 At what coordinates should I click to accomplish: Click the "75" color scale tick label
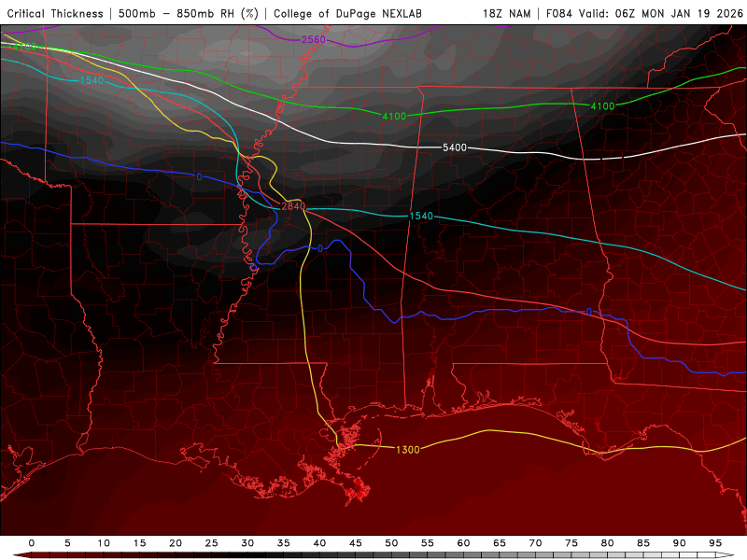point(571,543)
